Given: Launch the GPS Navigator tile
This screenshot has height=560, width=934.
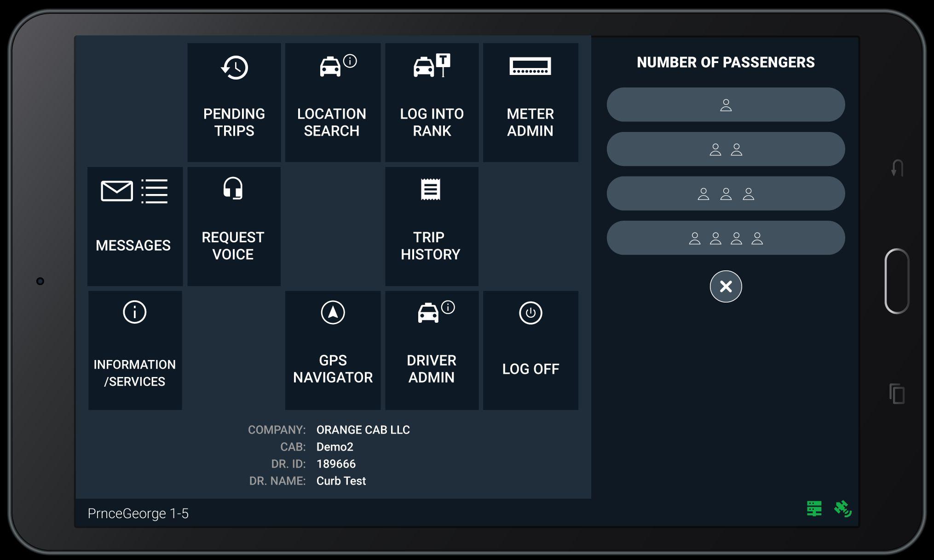Looking at the screenshot, I should (333, 350).
